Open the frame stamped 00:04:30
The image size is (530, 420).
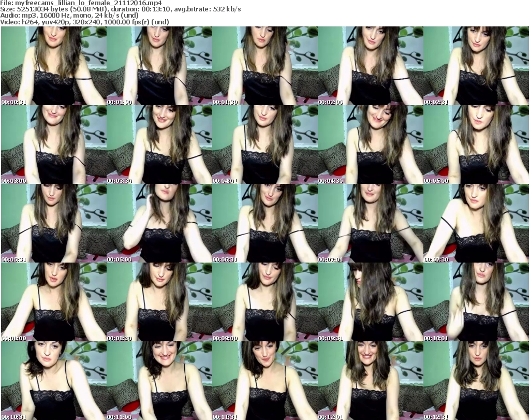click(370, 144)
